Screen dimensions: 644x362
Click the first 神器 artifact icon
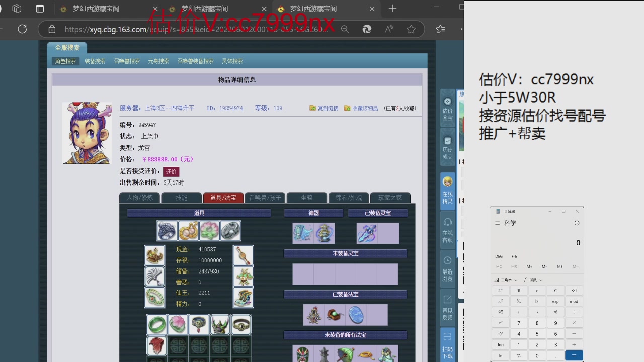click(303, 233)
